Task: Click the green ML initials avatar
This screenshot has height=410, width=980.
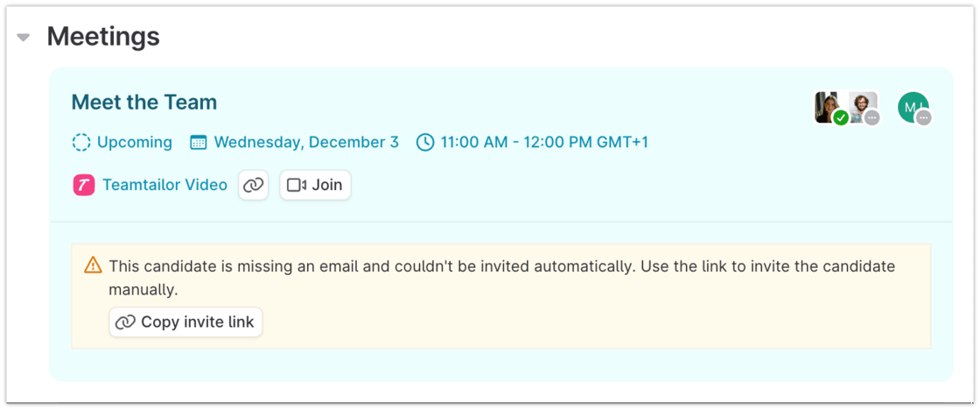Action: click(912, 106)
